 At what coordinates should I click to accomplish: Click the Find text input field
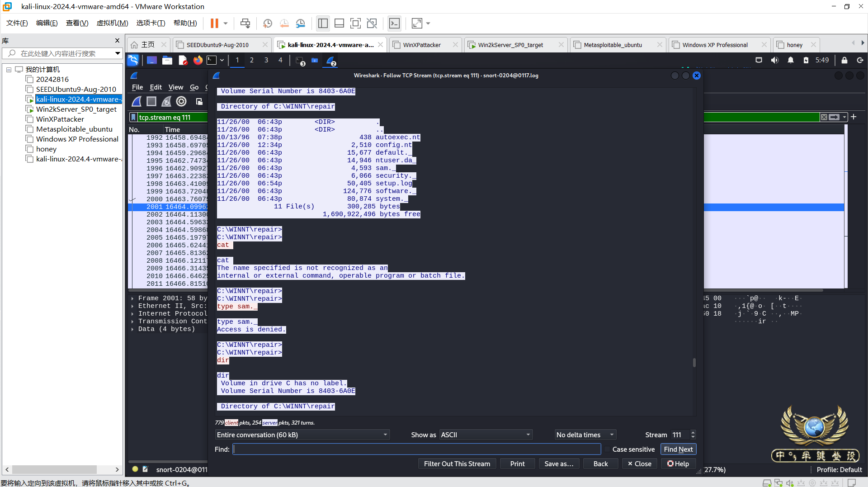[x=417, y=449]
